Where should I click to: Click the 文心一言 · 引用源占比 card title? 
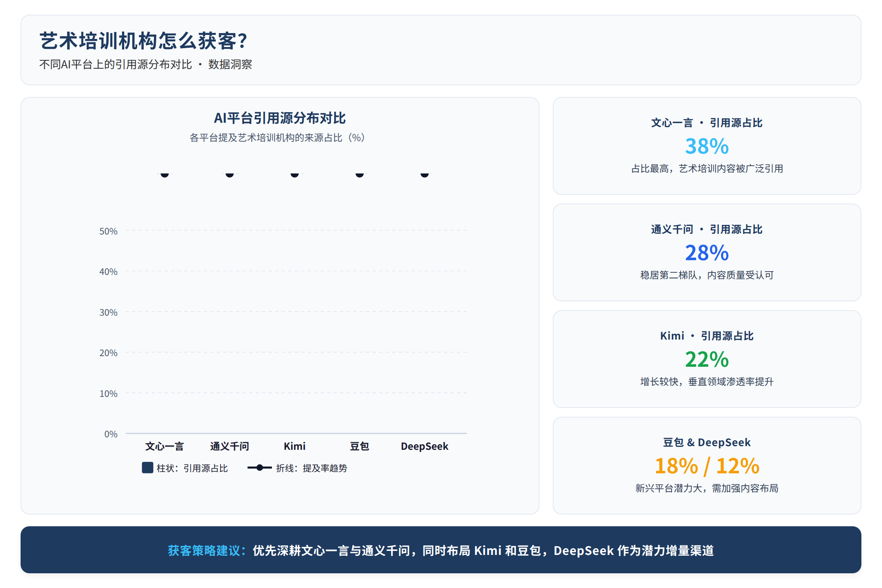(x=707, y=123)
